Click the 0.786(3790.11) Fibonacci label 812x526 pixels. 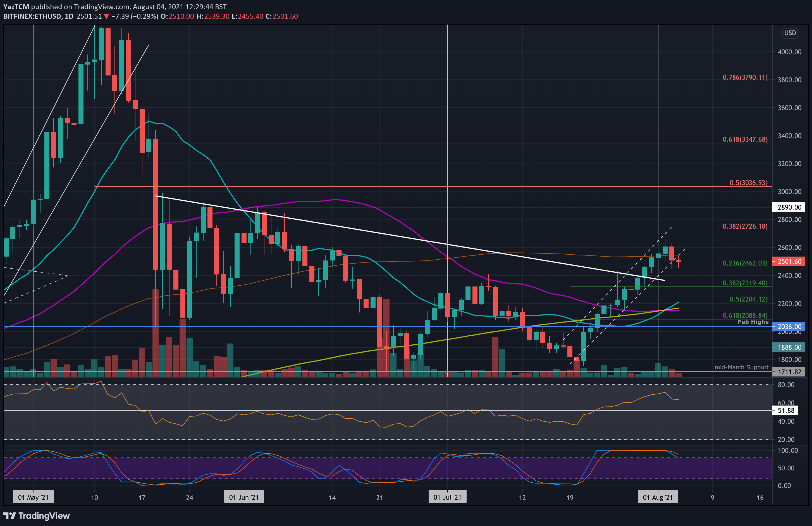click(x=745, y=77)
